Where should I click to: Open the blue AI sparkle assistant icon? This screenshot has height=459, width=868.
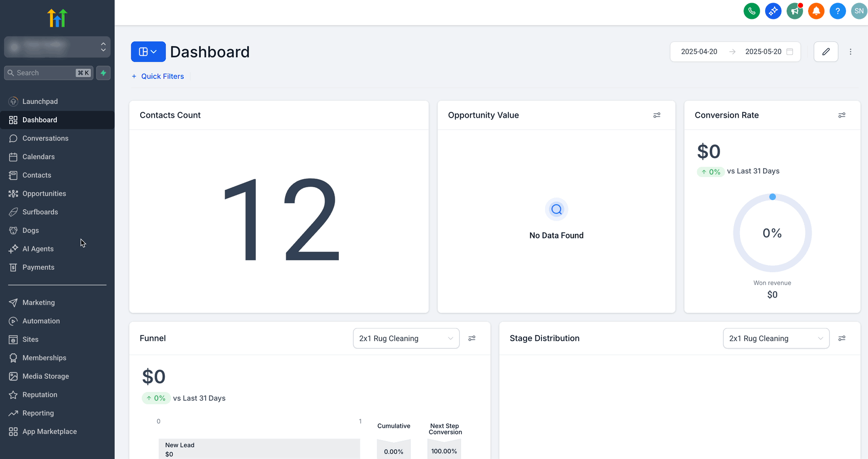(x=773, y=11)
